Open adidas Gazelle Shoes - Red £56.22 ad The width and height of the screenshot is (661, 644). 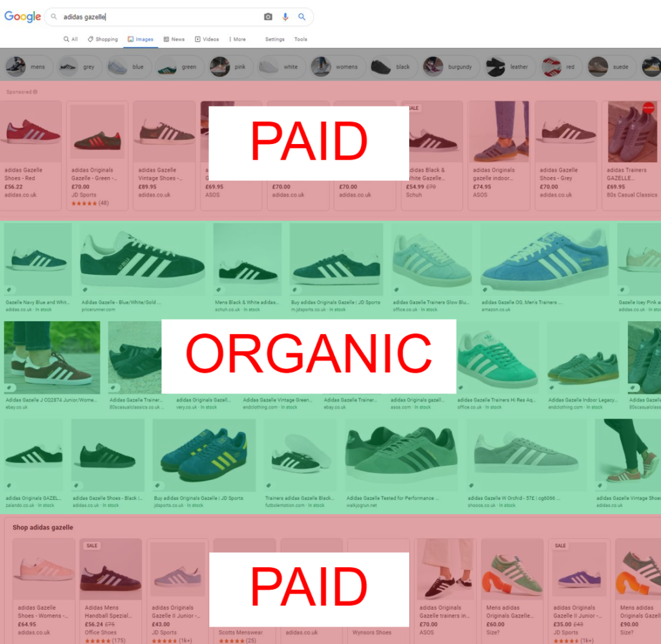[x=31, y=155]
